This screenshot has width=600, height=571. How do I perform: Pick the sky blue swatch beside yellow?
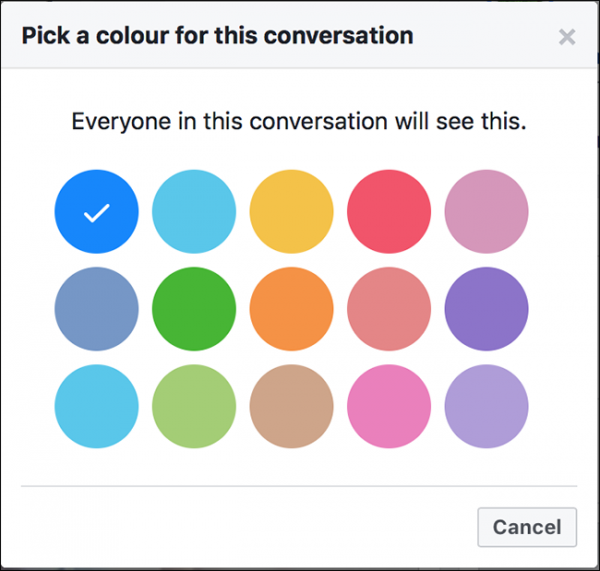pyautogui.click(x=194, y=212)
